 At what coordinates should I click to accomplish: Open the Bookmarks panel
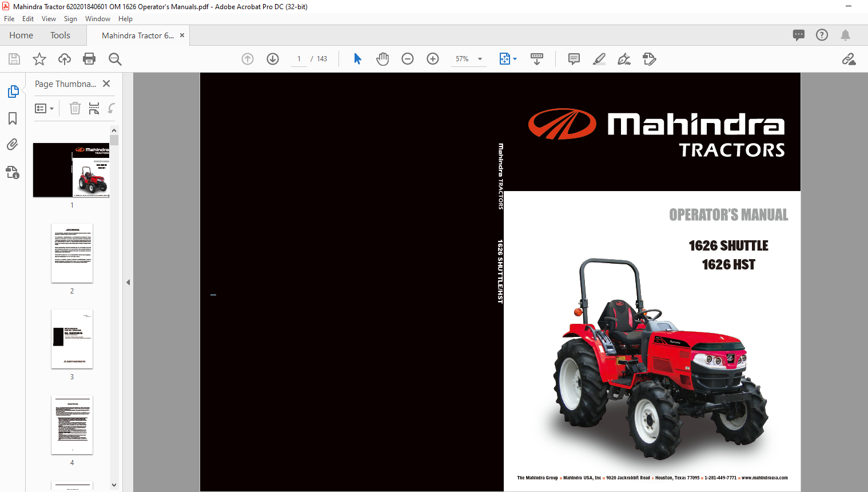click(13, 118)
